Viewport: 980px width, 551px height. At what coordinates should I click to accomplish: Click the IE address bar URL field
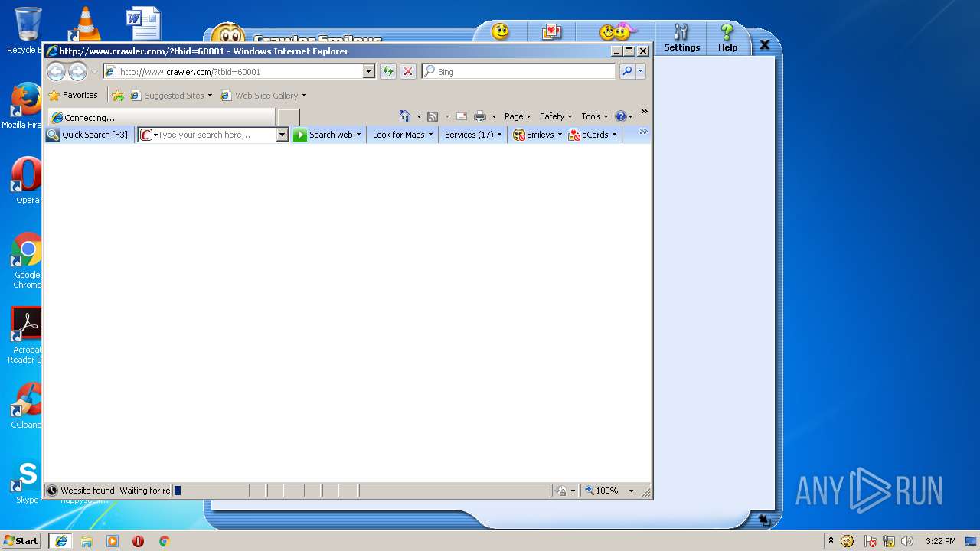point(240,71)
